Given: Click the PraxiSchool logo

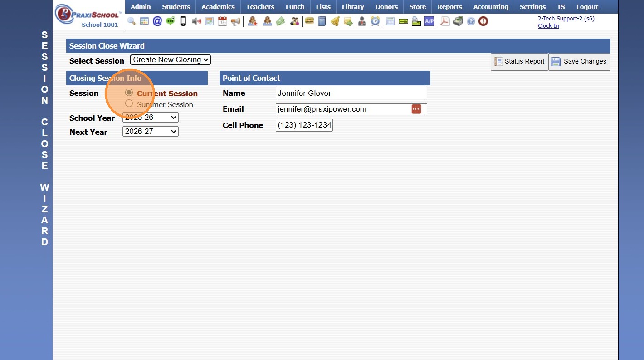Looking at the screenshot, I should (89, 14).
